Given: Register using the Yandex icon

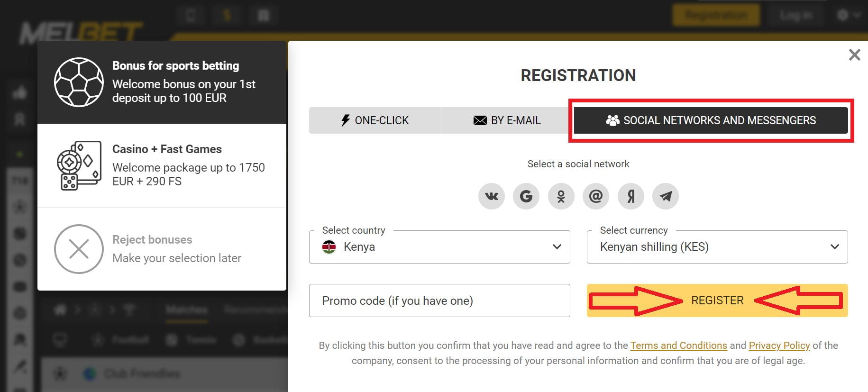Looking at the screenshot, I should click(x=631, y=196).
